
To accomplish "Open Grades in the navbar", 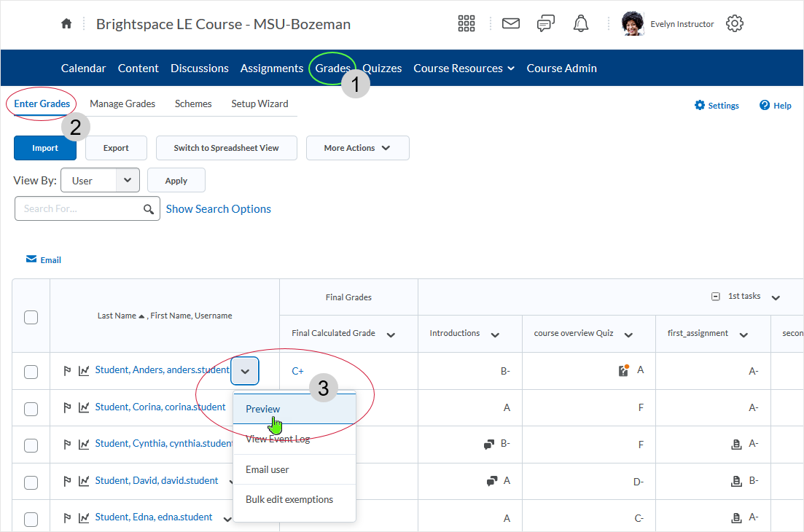I will tap(333, 69).
